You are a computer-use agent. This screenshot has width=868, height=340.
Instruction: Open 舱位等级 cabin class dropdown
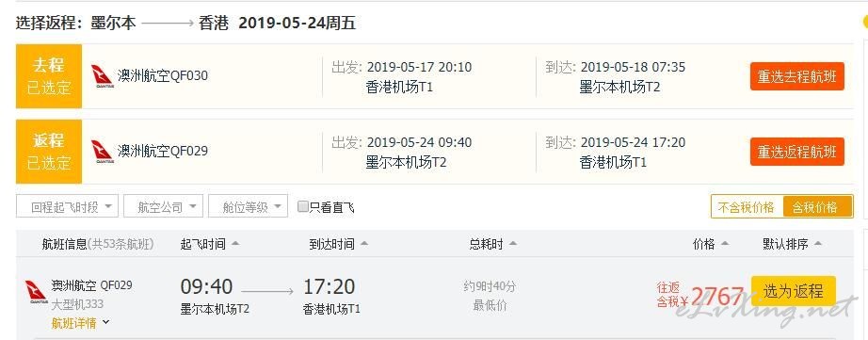click(248, 206)
